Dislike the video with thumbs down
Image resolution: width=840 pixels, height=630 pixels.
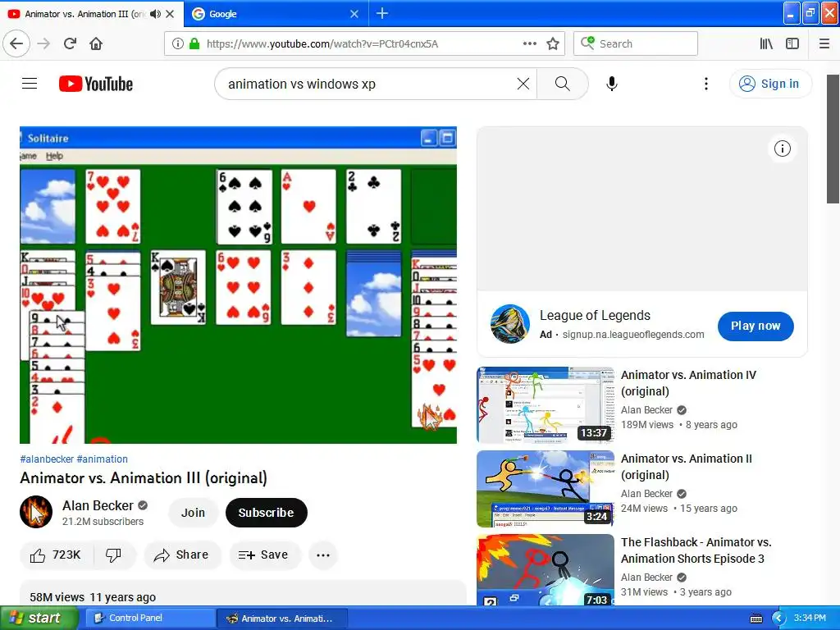coord(113,555)
